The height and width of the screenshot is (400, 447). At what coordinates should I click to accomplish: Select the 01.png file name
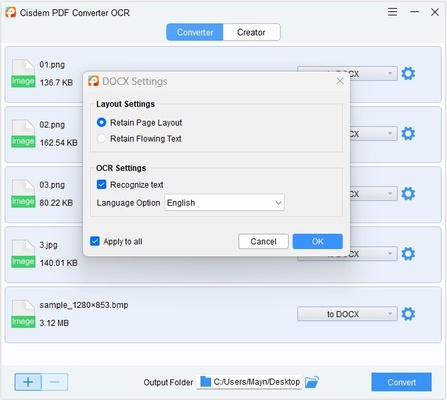click(52, 65)
